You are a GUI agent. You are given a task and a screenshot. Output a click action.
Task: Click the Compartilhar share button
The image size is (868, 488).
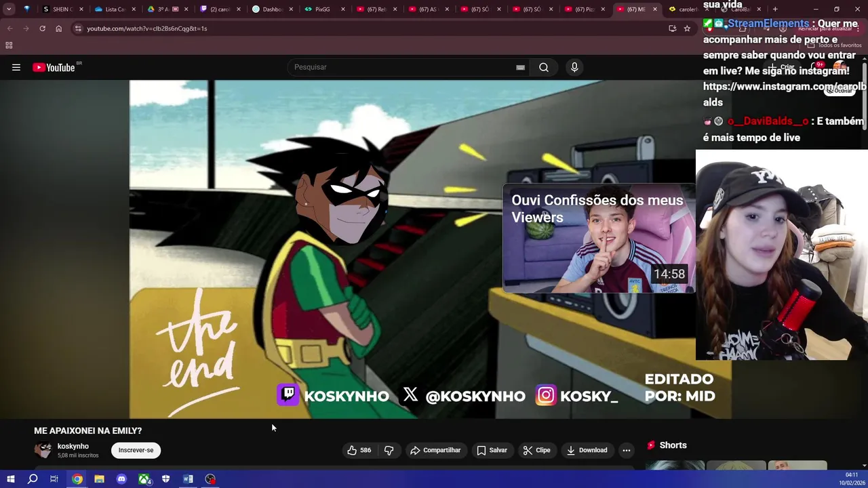[435, 450]
